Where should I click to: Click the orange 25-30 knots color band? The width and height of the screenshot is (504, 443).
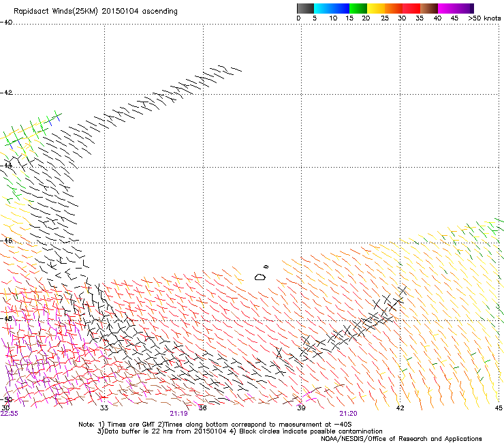394,8
